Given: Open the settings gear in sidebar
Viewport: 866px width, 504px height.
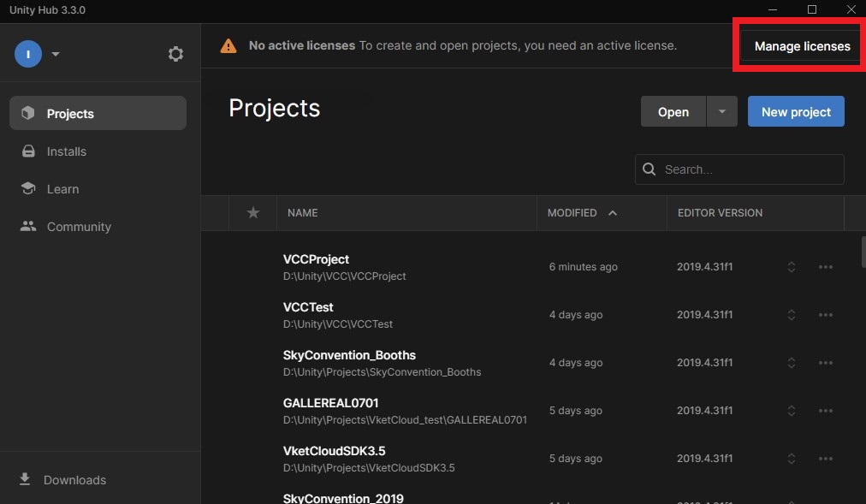Looking at the screenshot, I should click(x=175, y=54).
